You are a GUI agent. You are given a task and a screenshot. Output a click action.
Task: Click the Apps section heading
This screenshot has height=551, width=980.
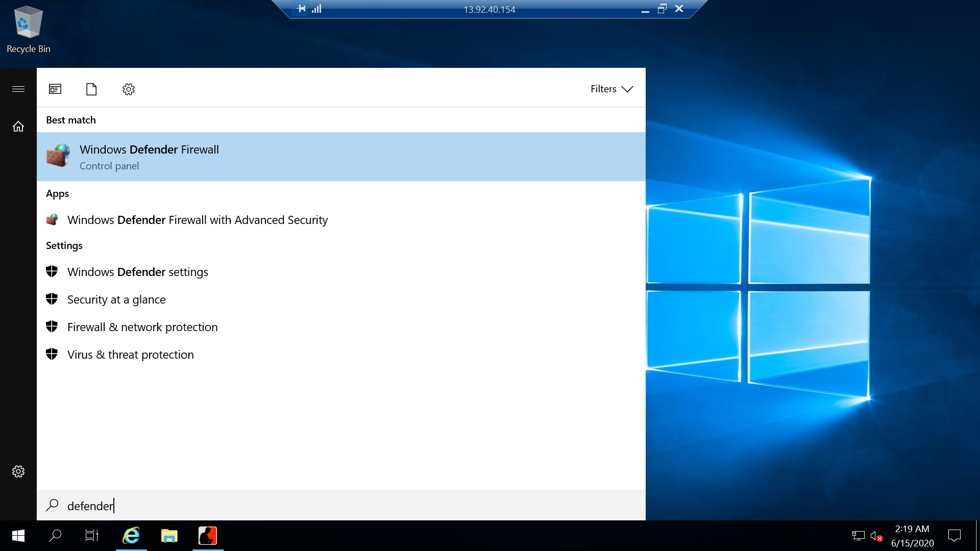(x=57, y=193)
